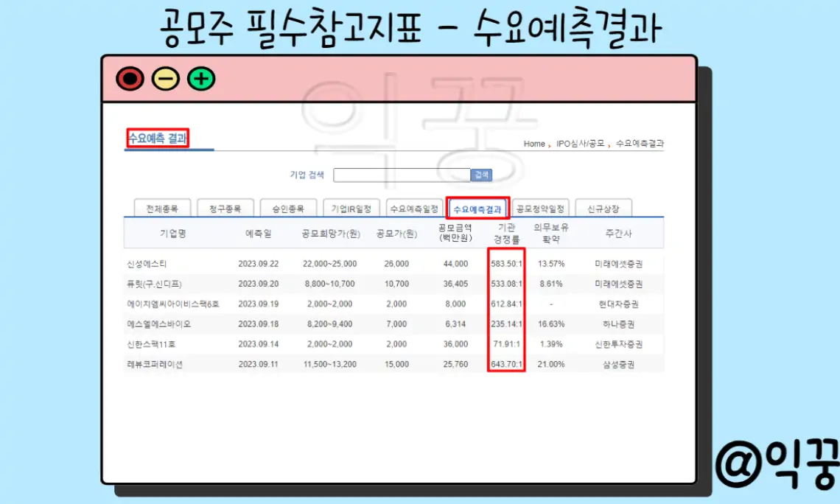Open 레뷰코퍼레이션 company details
This screenshot has height=504, width=840.
tap(157, 364)
